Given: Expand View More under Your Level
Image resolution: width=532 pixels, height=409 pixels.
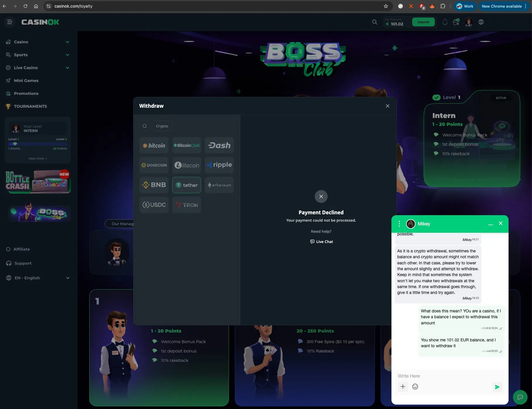Looking at the screenshot, I should pos(37,158).
